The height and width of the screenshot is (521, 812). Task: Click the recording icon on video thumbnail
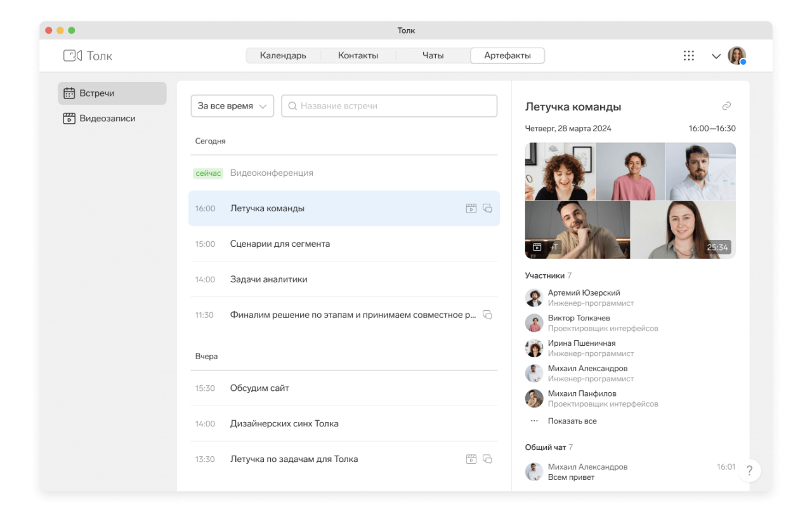537,247
